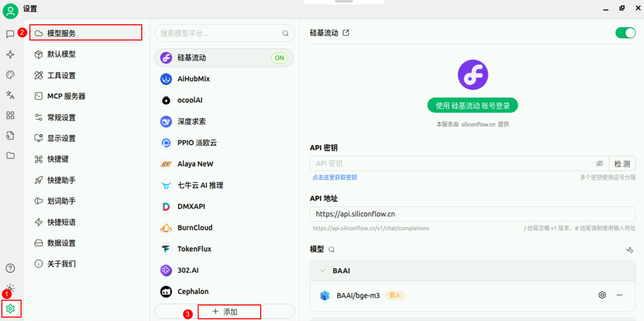The height and width of the screenshot is (321, 644).
Task: Open the knowledge base sidebar icon
Action: (10, 135)
